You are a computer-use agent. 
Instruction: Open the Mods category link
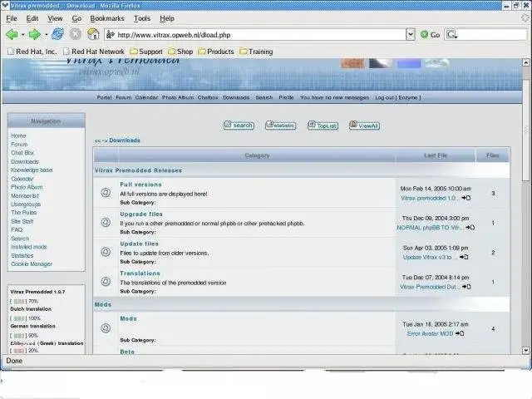128,318
